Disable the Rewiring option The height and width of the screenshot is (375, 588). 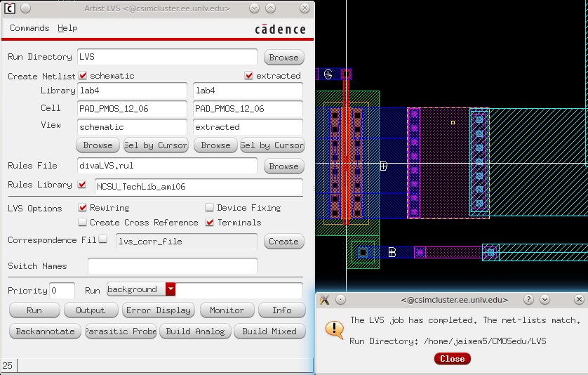pyautogui.click(x=83, y=207)
